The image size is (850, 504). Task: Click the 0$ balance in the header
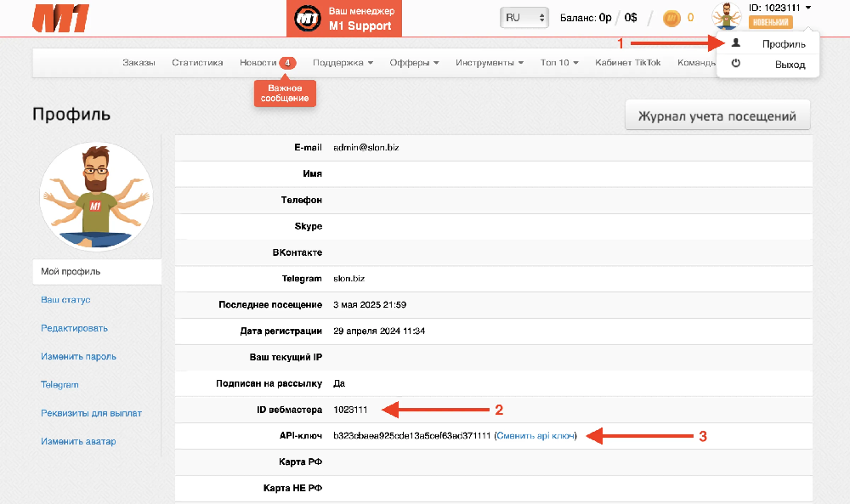631,17
